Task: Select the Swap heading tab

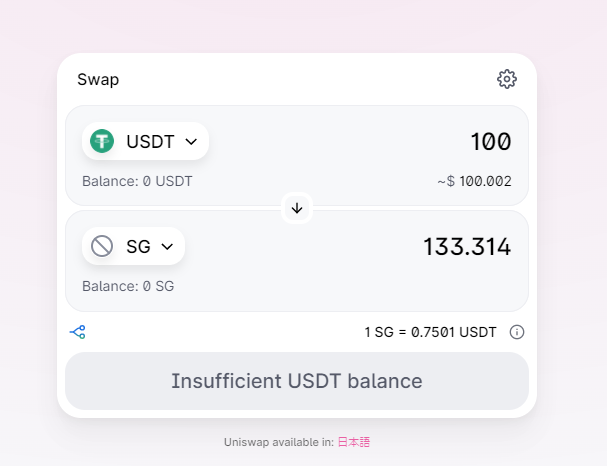Action: tap(98, 79)
